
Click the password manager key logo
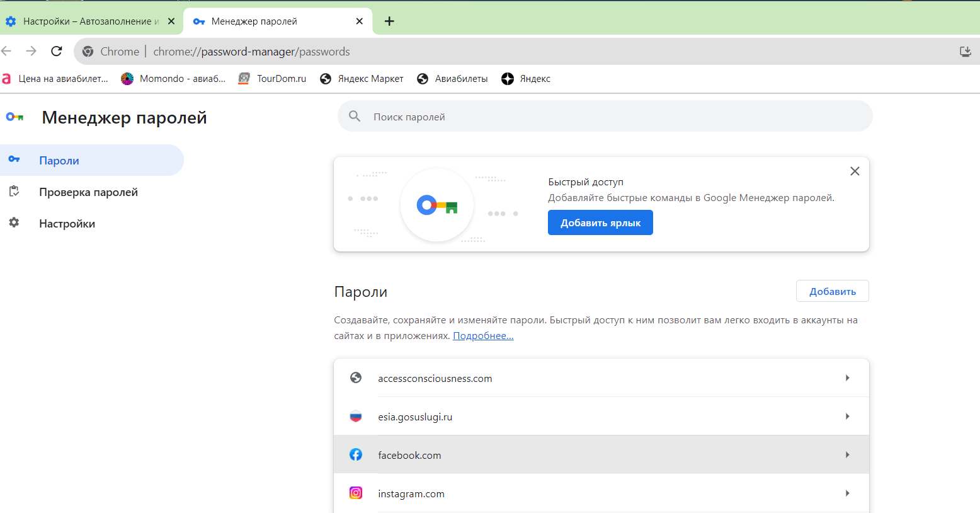pyautogui.click(x=14, y=117)
